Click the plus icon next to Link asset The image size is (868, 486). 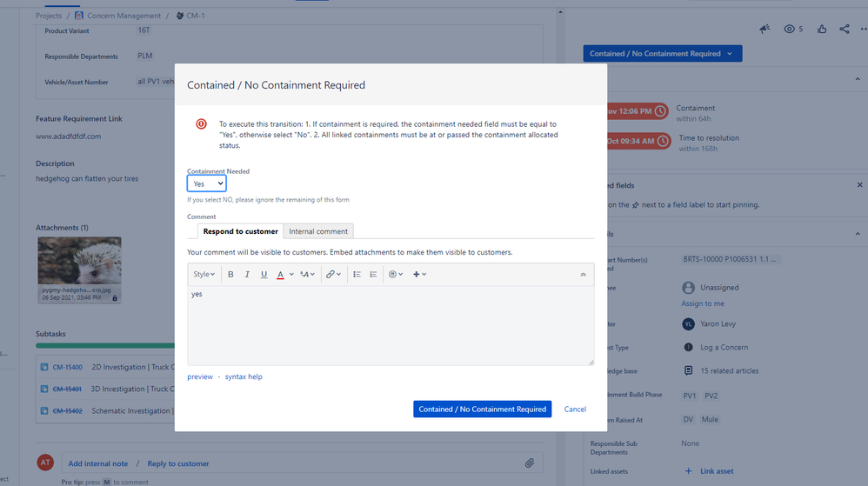(688, 471)
